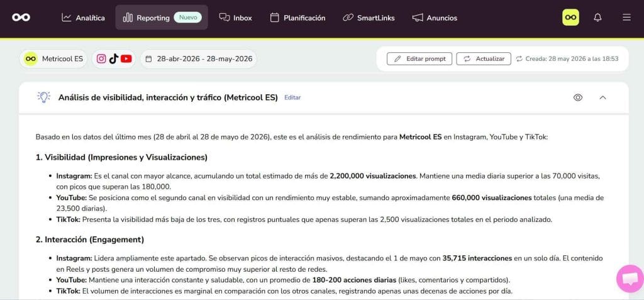Viewport: 644px width, 300px height.
Task: Click the Instagram network icon
Action: click(x=101, y=58)
